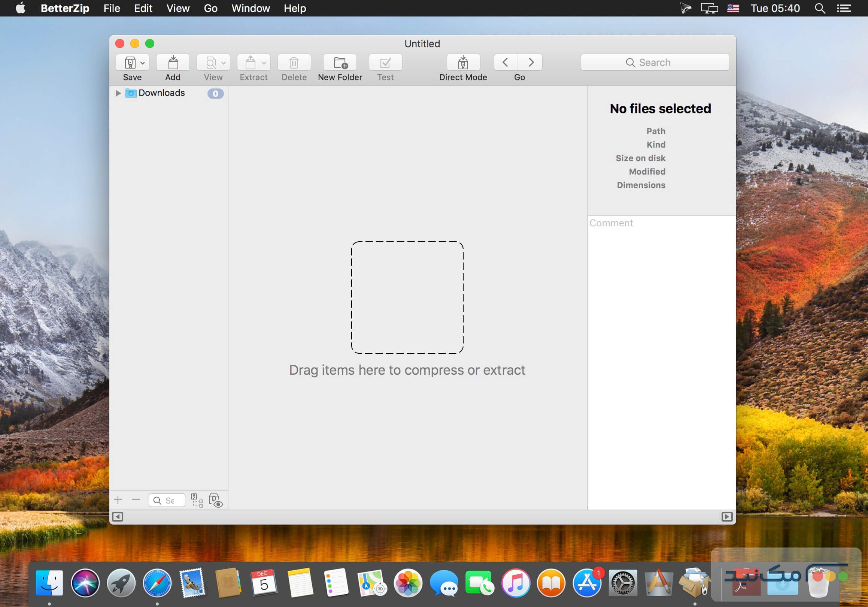This screenshot has width=868, height=607.
Task: Toggle the archive preview eye icon
Action: [x=215, y=500]
